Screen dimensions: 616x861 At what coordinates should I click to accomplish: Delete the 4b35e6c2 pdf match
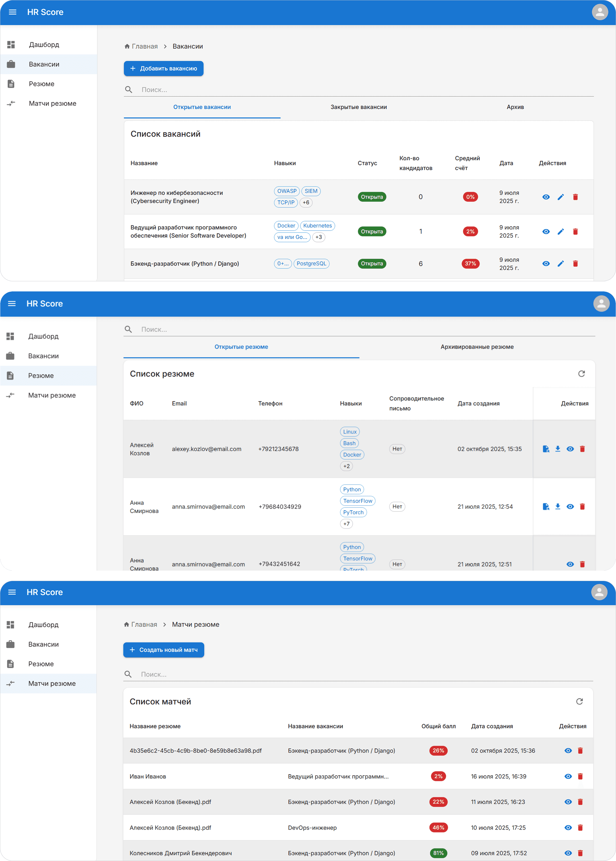click(x=580, y=751)
